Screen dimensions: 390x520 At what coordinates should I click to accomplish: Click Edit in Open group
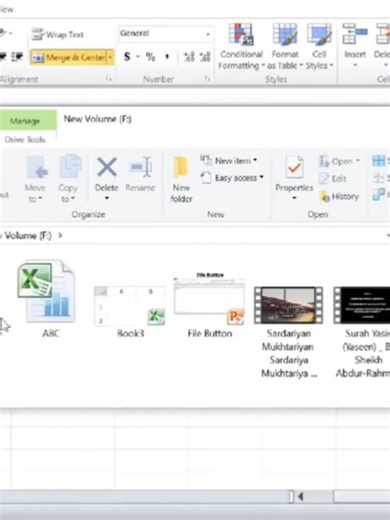[333, 179]
